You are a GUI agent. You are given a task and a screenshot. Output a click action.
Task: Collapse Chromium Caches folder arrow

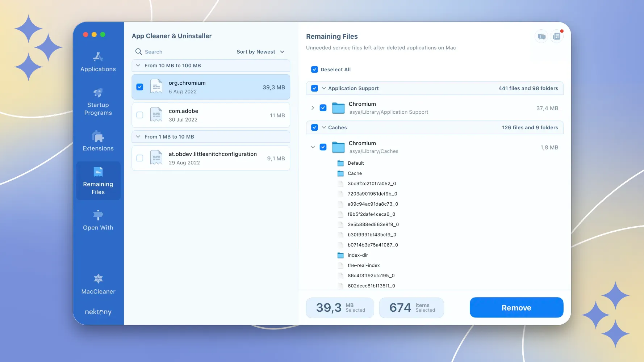[313, 147]
